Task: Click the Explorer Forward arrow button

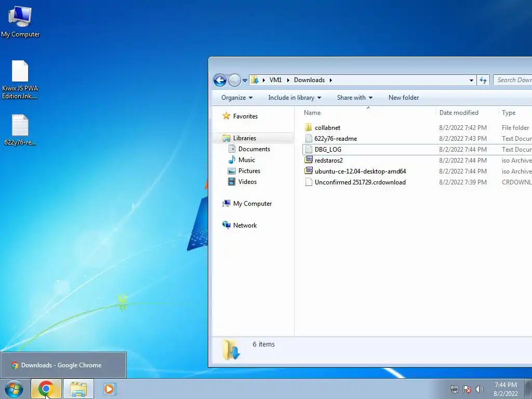Action: point(234,80)
